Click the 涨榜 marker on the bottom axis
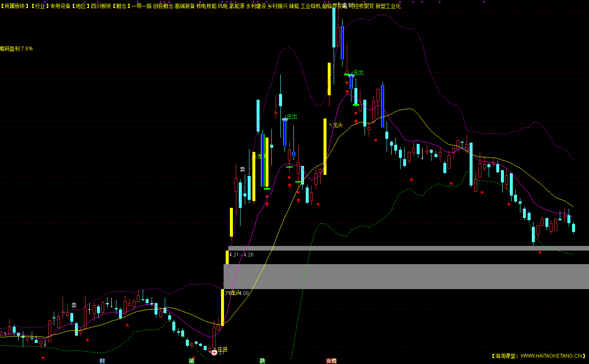 click(x=331, y=361)
